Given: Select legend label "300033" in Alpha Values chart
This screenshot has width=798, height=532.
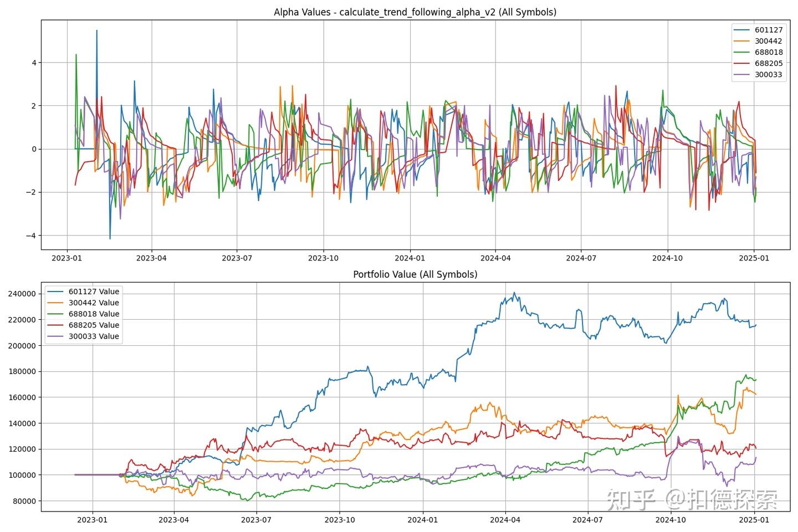Looking at the screenshot, I should [x=769, y=74].
